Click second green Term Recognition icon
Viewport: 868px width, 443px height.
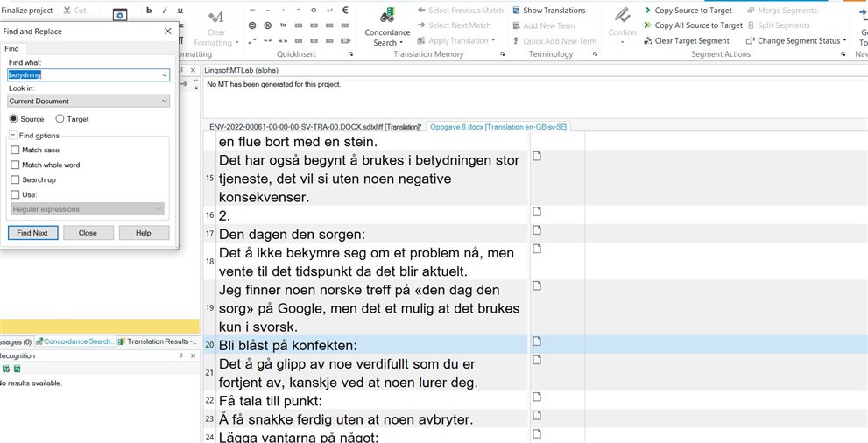pyautogui.click(x=18, y=369)
